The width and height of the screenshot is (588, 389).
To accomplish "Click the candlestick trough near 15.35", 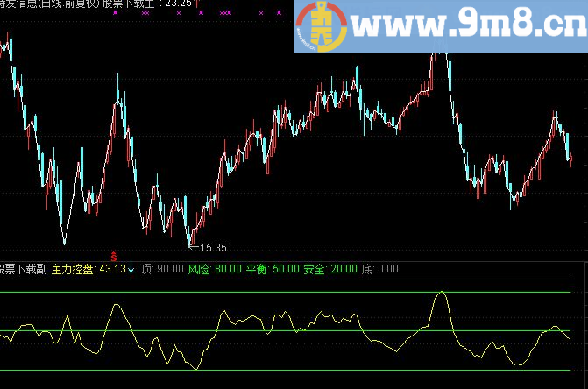I will [x=190, y=244].
